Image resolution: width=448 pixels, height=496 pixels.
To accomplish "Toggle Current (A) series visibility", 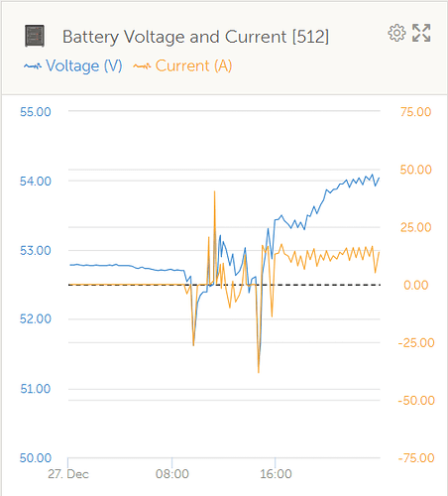I will pos(193,65).
